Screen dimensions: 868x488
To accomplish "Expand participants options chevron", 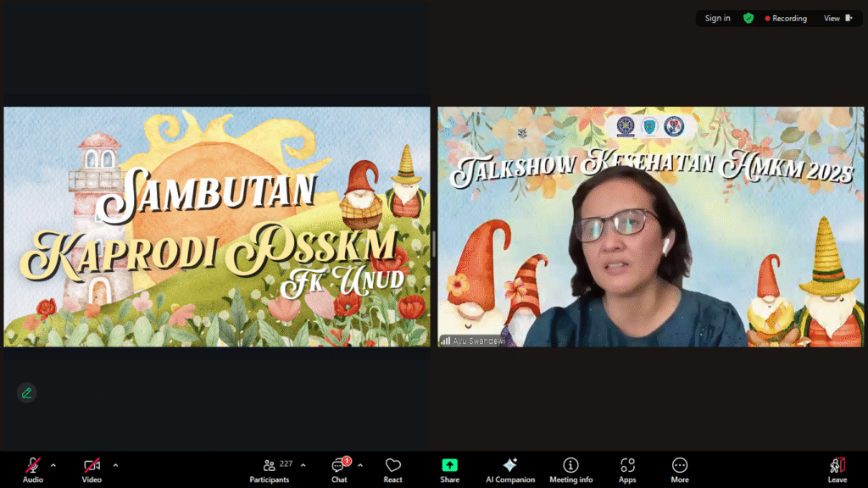I will [x=303, y=465].
